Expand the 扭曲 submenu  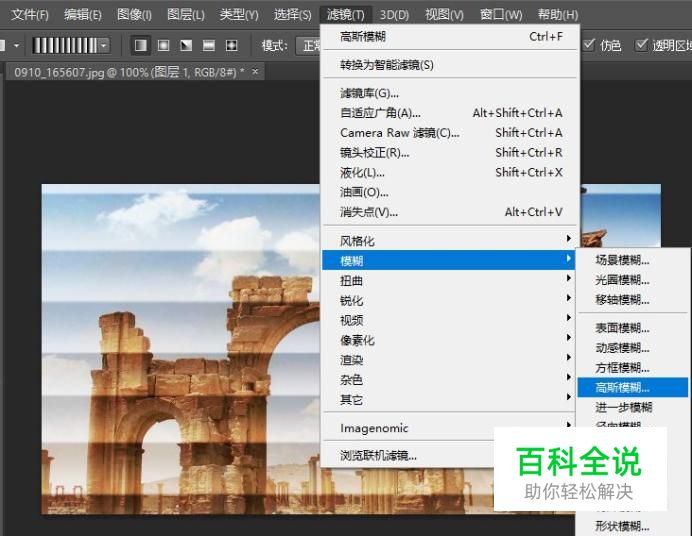448,280
